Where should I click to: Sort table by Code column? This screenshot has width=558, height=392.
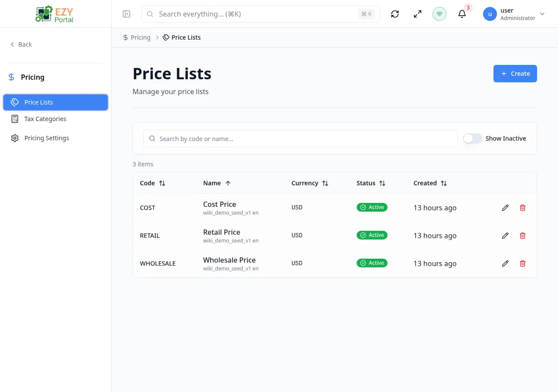153,183
